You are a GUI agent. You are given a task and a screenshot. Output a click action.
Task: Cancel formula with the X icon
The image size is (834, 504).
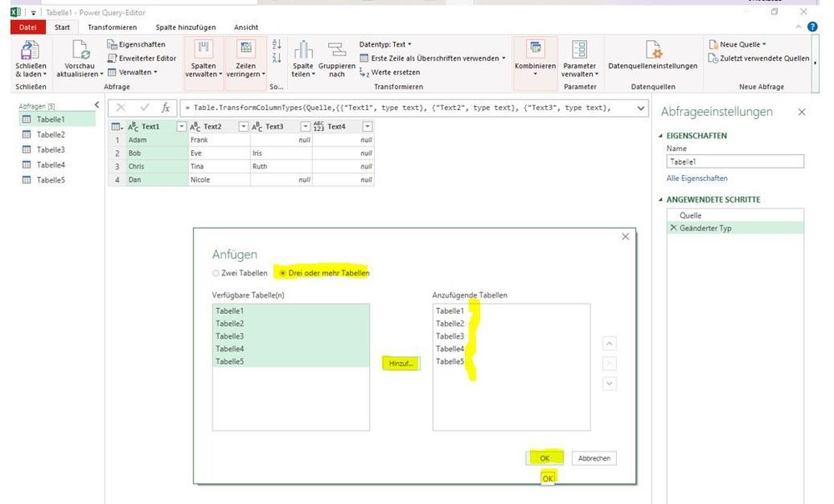point(121,108)
